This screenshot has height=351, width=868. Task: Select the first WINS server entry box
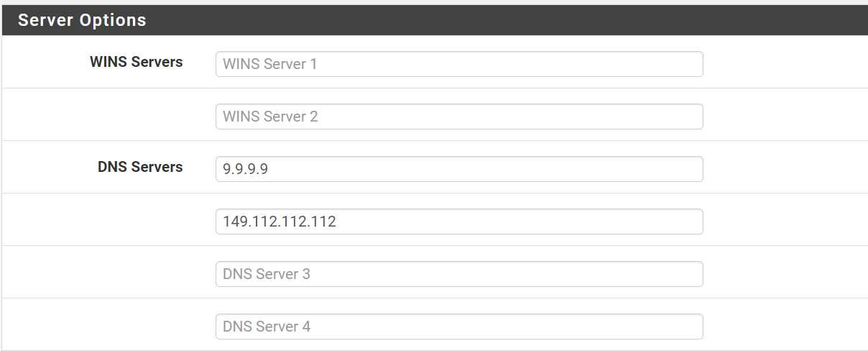pyautogui.click(x=459, y=64)
